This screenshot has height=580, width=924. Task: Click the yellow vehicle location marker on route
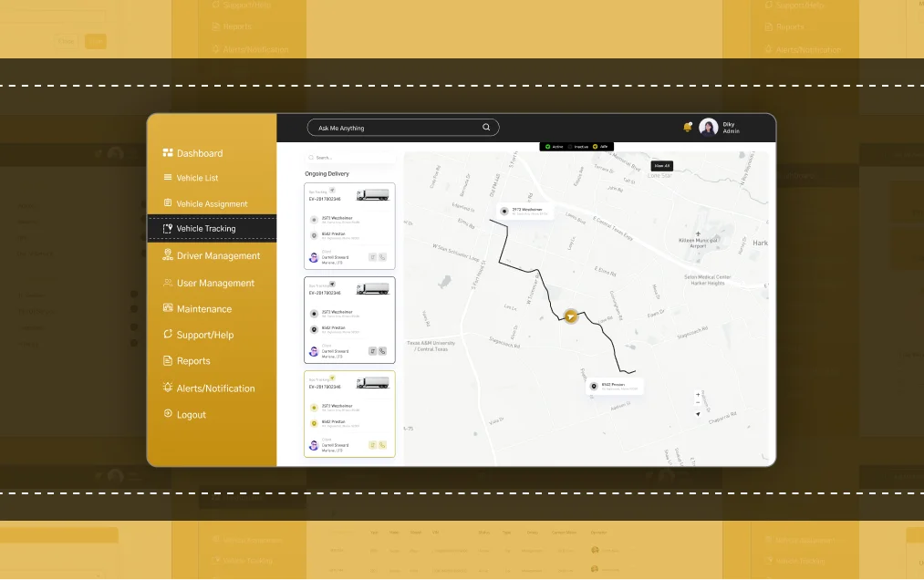570,316
